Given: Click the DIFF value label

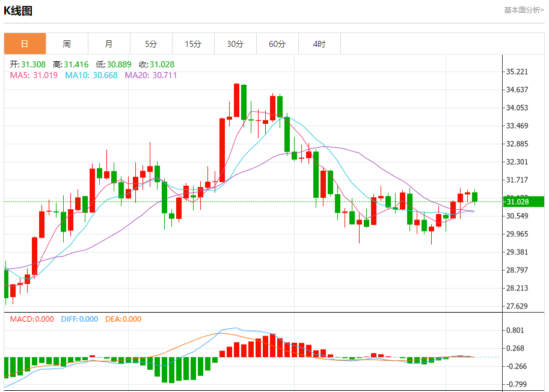Looking at the screenshot, I should tap(79, 319).
